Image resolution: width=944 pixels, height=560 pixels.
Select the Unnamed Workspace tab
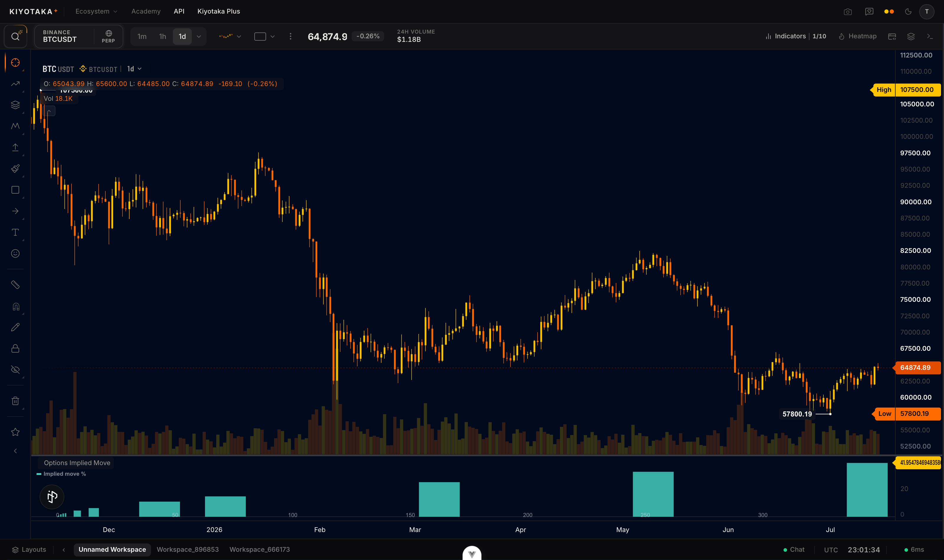pyautogui.click(x=112, y=549)
